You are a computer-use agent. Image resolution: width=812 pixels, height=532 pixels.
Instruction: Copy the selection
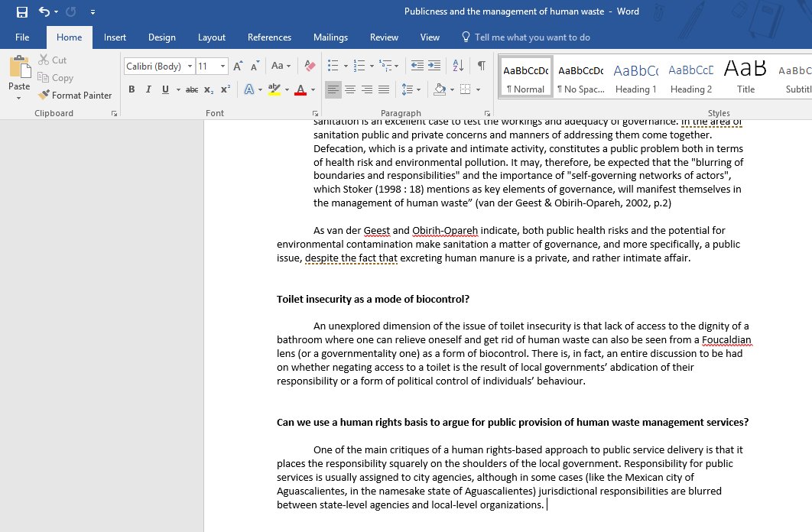click(55, 78)
